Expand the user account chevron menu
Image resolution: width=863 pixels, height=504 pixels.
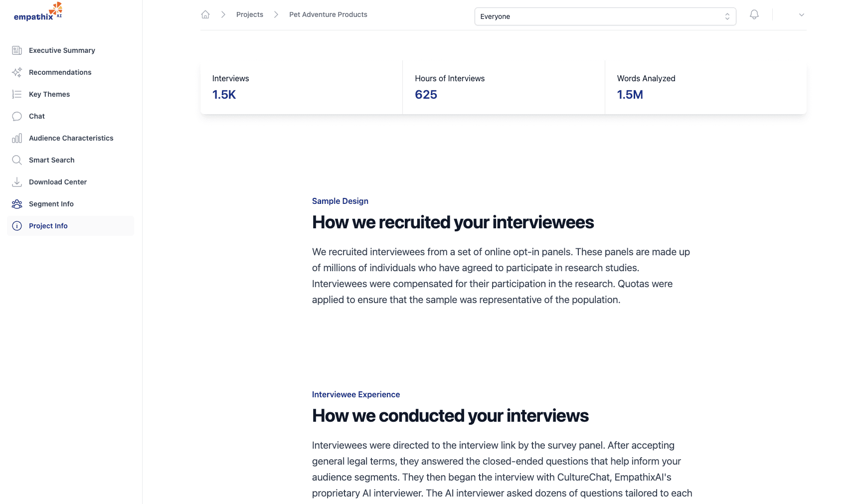pos(801,15)
